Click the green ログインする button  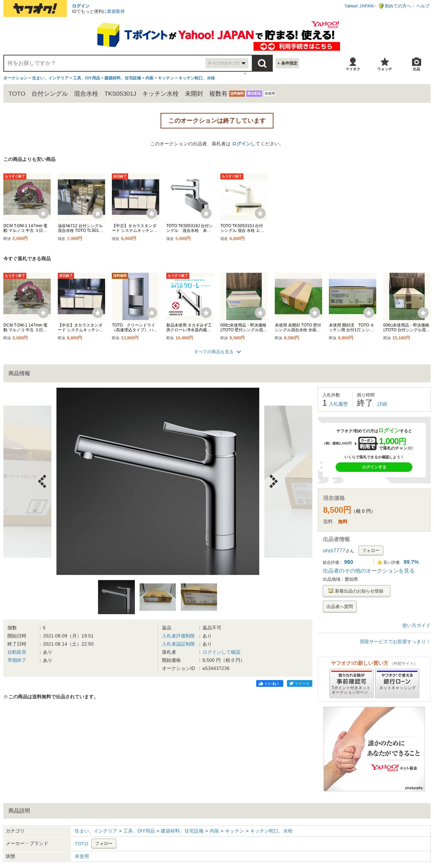tap(374, 467)
